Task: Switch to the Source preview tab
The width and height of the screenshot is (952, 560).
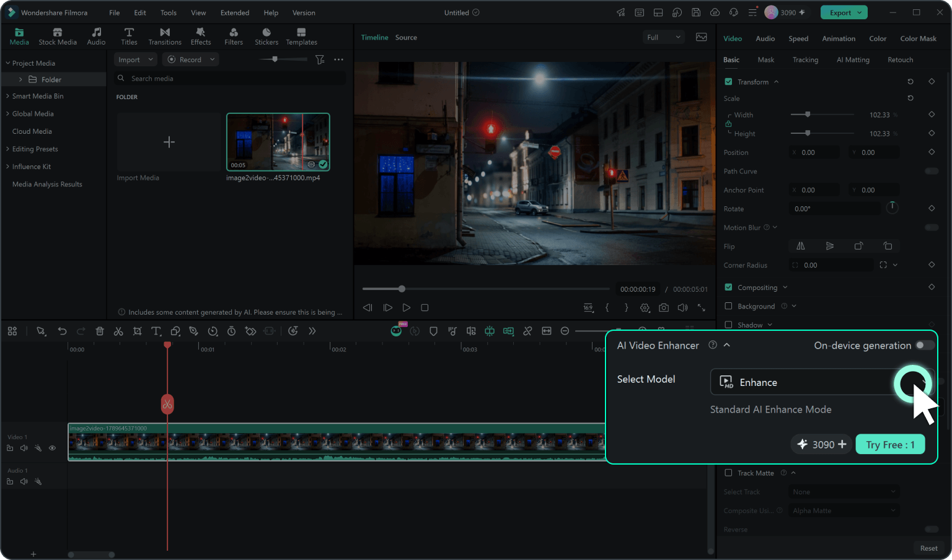Action: [406, 38]
